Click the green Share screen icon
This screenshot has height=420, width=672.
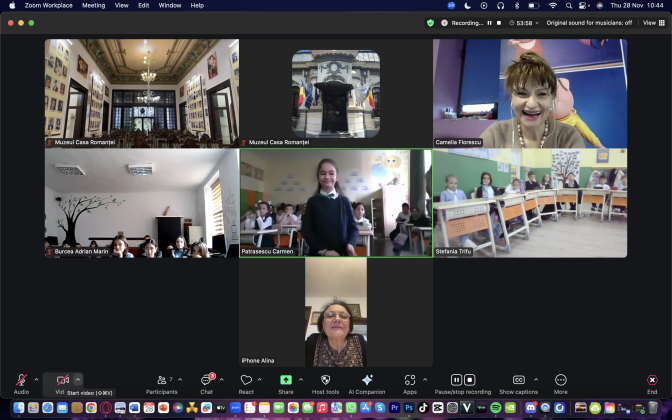tap(286, 381)
